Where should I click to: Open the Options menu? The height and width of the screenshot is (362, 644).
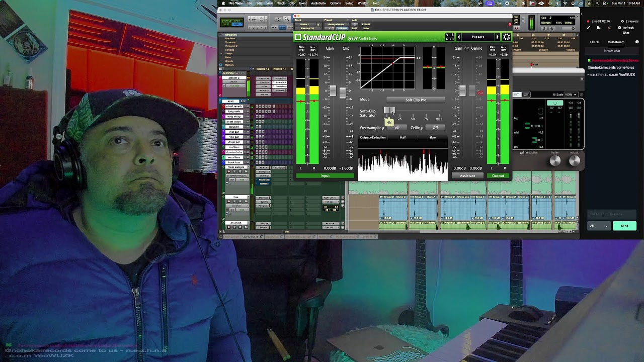pyautogui.click(x=336, y=3)
